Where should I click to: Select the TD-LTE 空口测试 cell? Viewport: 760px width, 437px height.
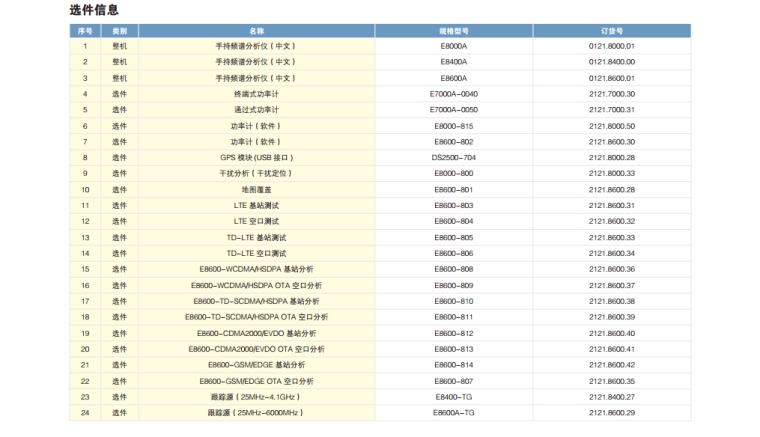point(256,253)
